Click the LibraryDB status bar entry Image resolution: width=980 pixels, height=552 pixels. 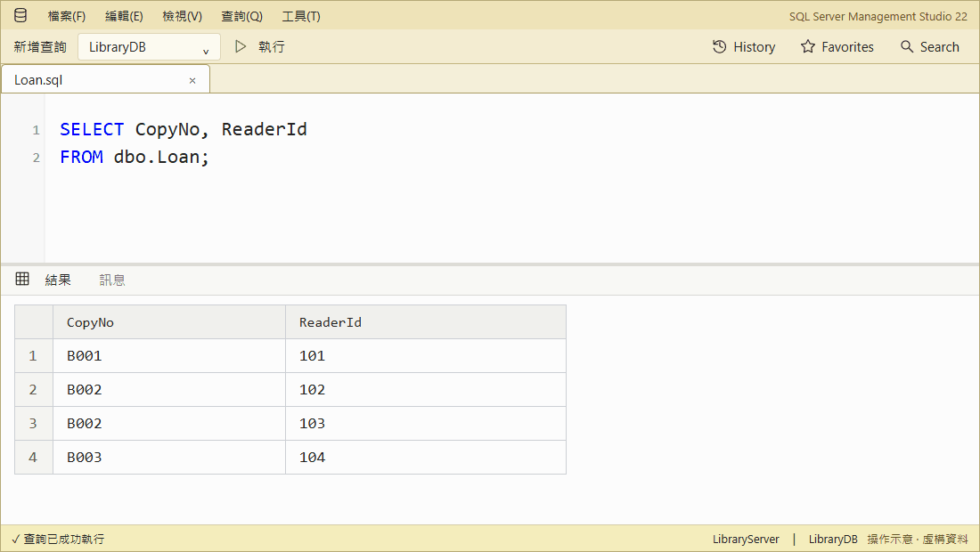(833, 540)
